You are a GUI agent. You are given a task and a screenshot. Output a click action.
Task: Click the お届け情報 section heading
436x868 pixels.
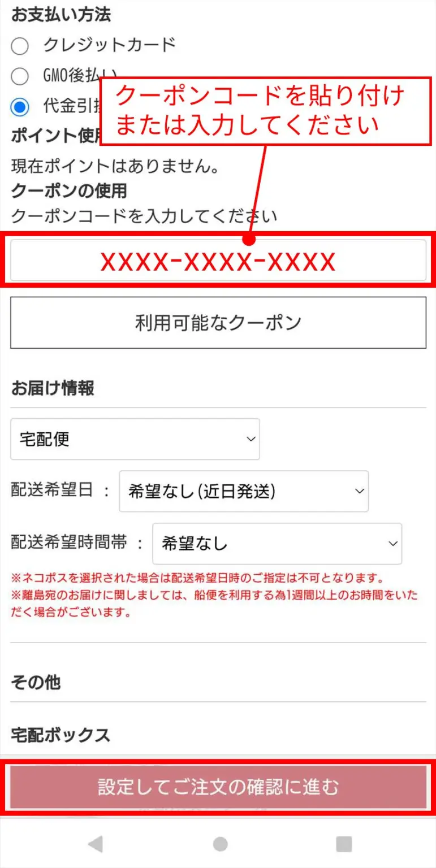pyautogui.click(x=53, y=388)
